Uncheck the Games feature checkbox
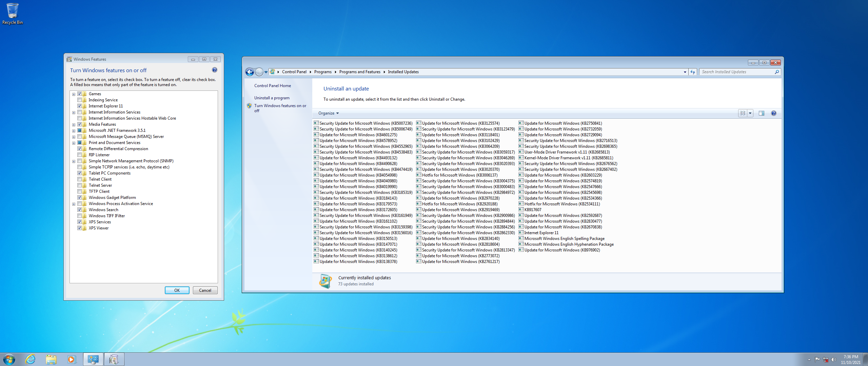This screenshot has height=366, width=868. tap(80, 94)
